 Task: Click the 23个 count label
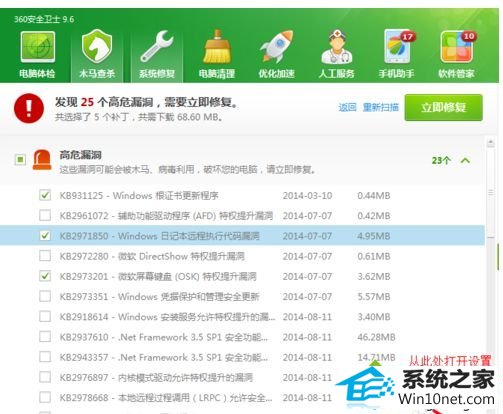(441, 161)
